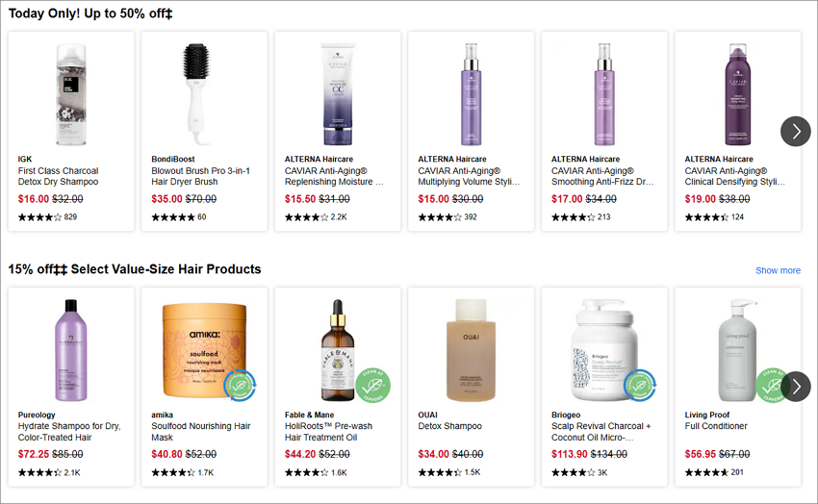The image size is (818, 504).
Task: Select the ALTERNA Clinical Densifying mousse image
Action: (x=738, y=94)
